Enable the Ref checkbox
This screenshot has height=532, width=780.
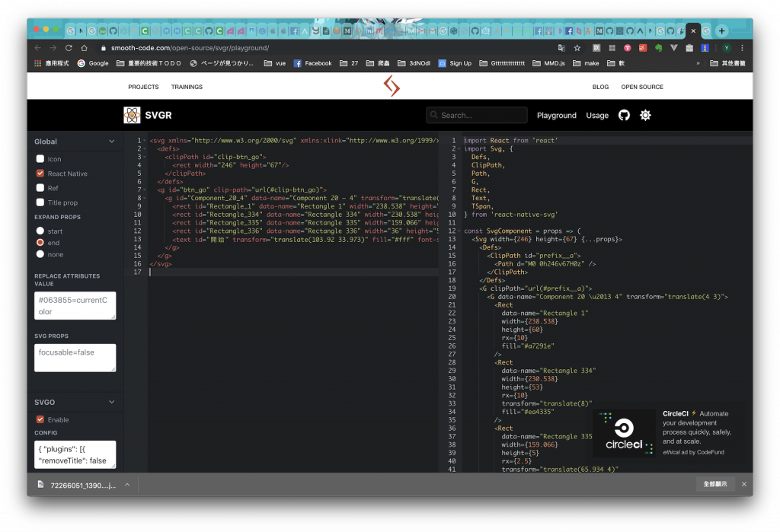point(40,187)
